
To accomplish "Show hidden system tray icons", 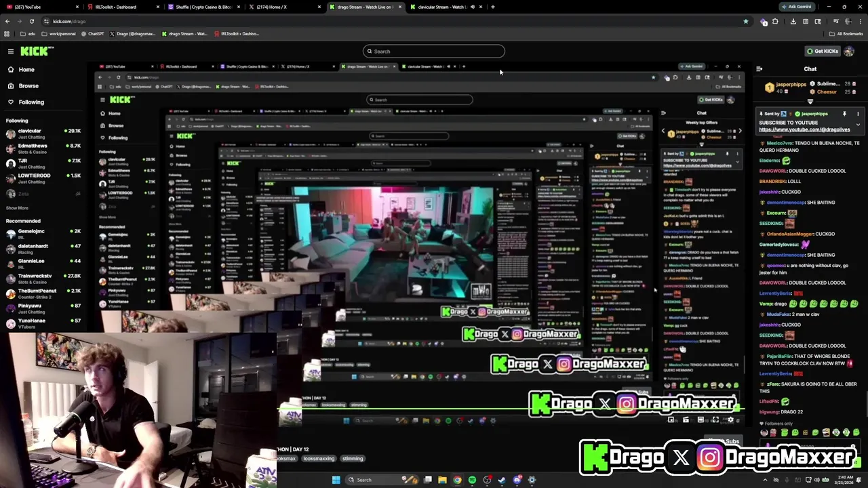I will (x=765, y=480).
